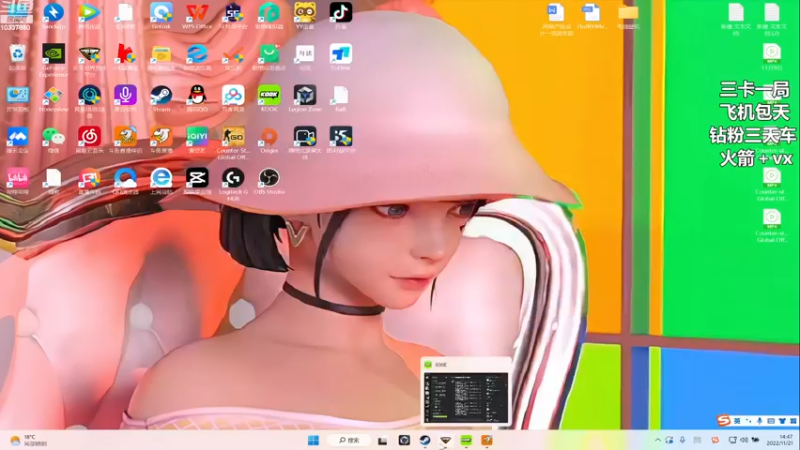Click the Sogou input method S logo
The image size is (800, 450).
(x=723, y=420)
